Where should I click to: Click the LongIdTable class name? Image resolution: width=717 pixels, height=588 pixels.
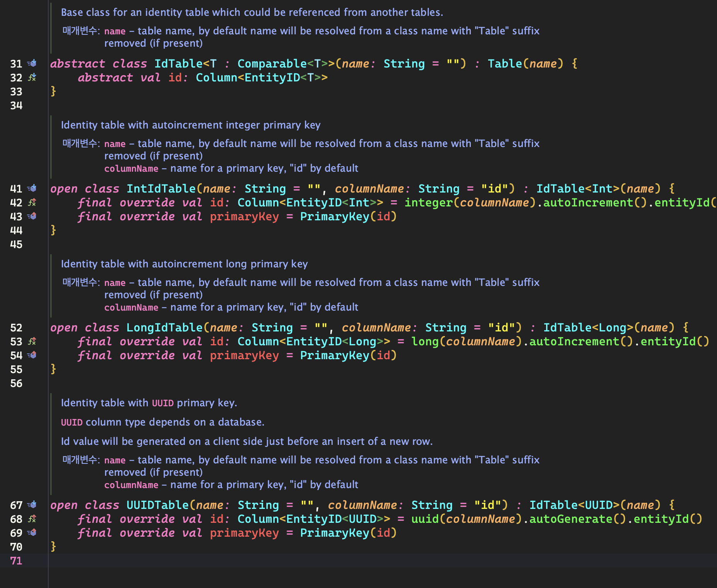pos(164,328)
